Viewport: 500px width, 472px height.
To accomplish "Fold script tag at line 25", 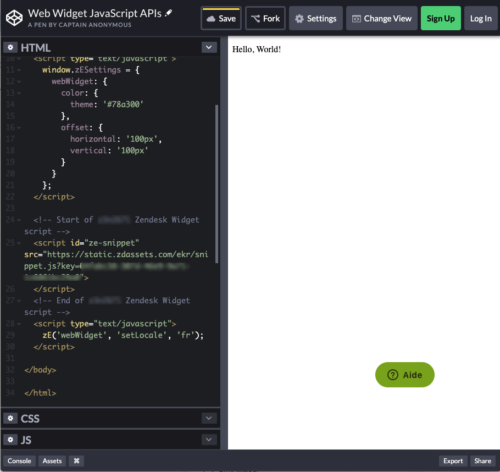I will 19,243.
